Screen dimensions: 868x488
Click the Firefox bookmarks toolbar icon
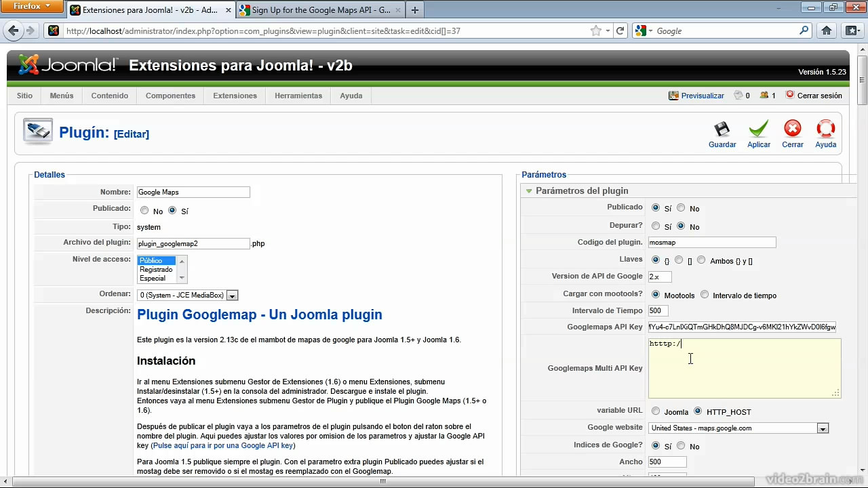click(852, 30)
